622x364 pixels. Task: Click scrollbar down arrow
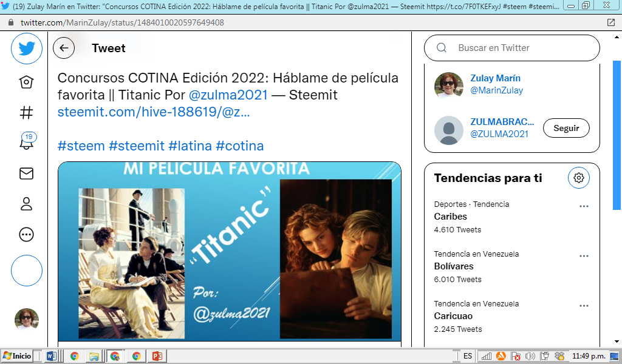point(617,342)
